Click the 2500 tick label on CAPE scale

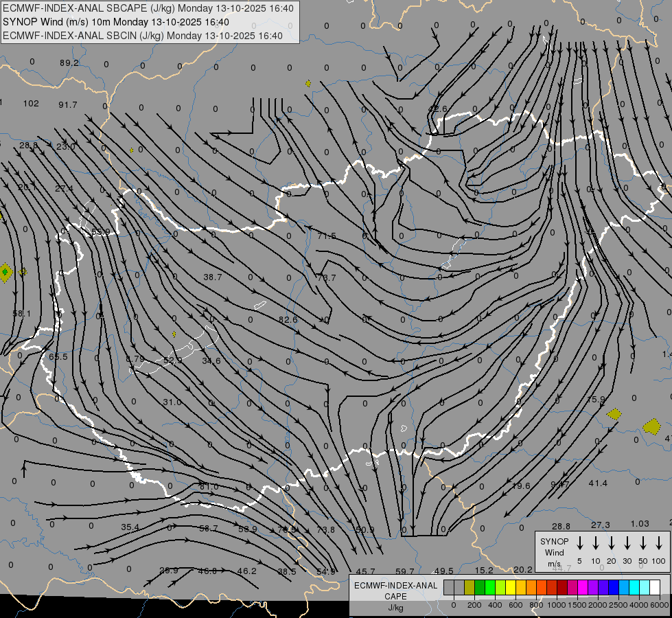[x=618, y=605]
